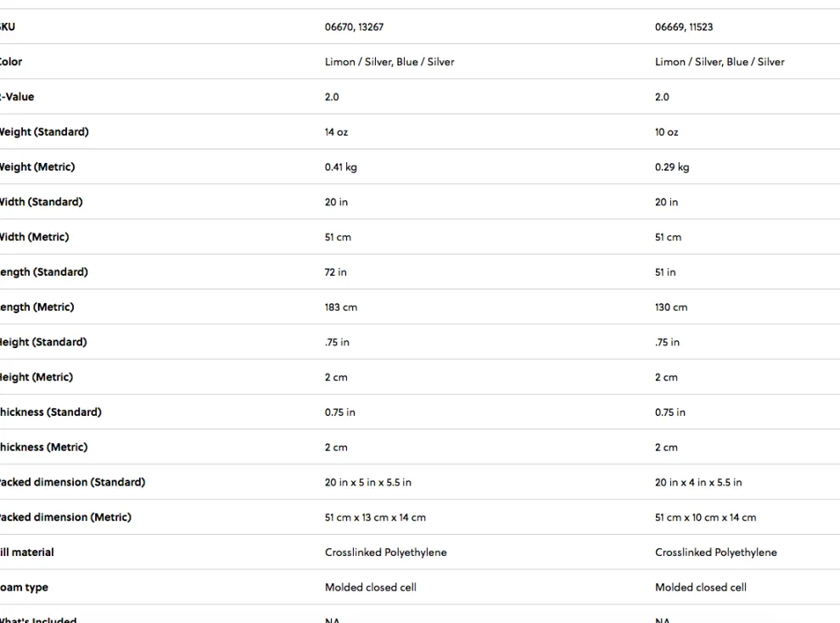Image resolution: width=840 pixels, height=623 pixels.
Task: Select the 130 cm length value
Action: [671, 307]
